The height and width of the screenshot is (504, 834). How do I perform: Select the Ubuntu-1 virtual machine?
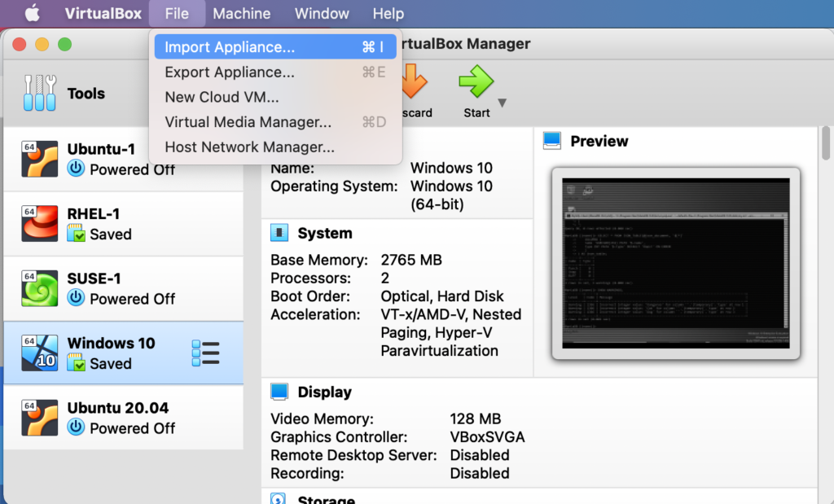pos(124,159)
